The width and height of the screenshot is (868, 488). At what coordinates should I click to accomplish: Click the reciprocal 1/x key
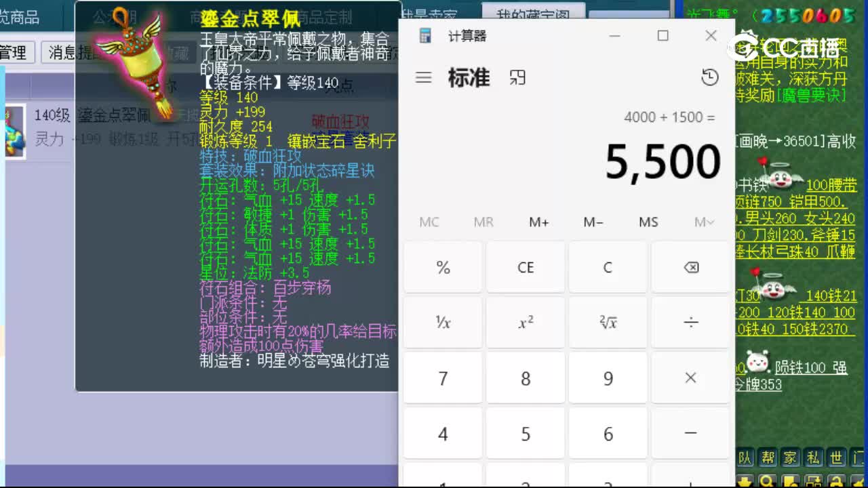click(443, 323)
